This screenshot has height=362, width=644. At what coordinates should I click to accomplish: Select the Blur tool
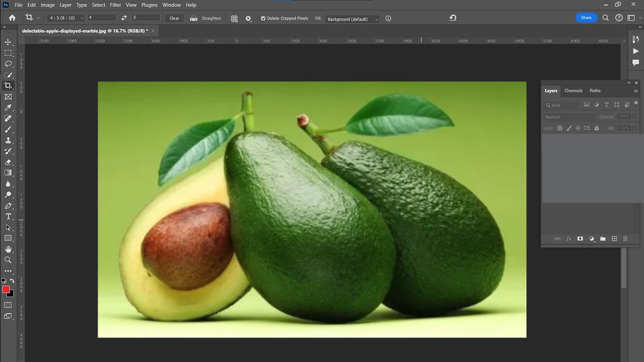[x=8, y=184]
